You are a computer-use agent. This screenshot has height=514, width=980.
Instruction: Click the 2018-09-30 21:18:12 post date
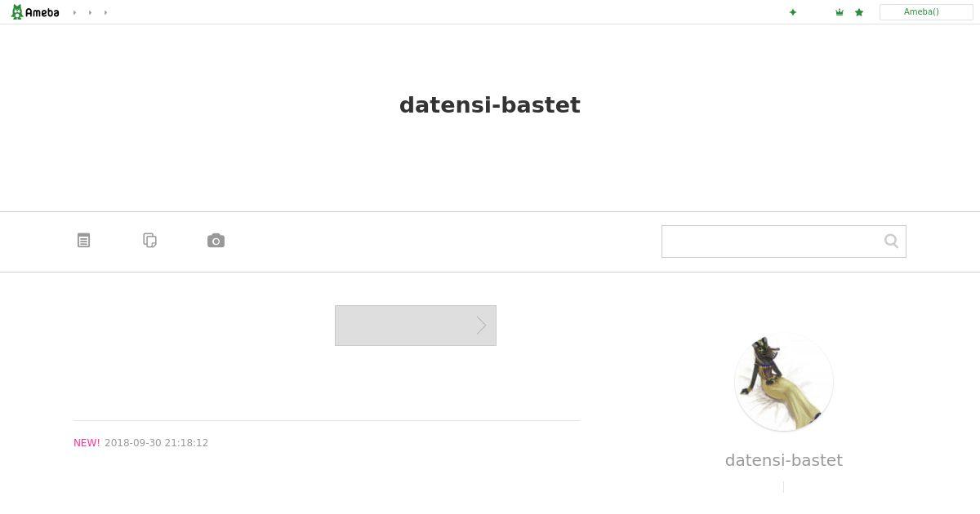tap(156, 443)
